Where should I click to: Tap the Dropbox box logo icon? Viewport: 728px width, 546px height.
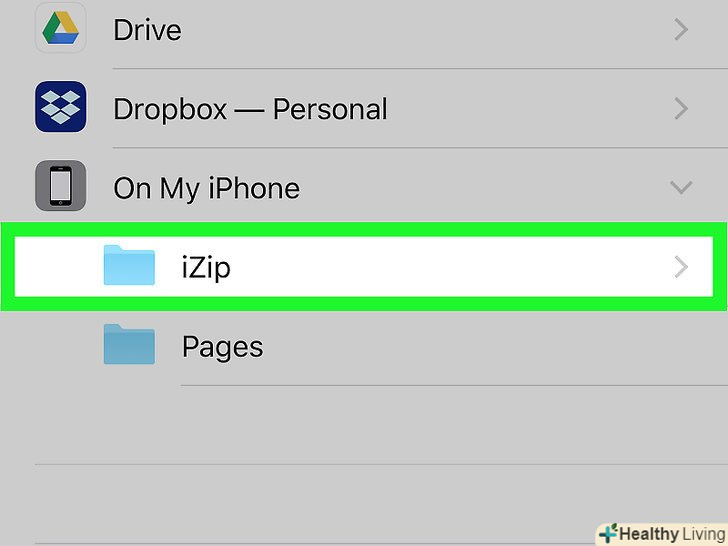pos(60,108)
